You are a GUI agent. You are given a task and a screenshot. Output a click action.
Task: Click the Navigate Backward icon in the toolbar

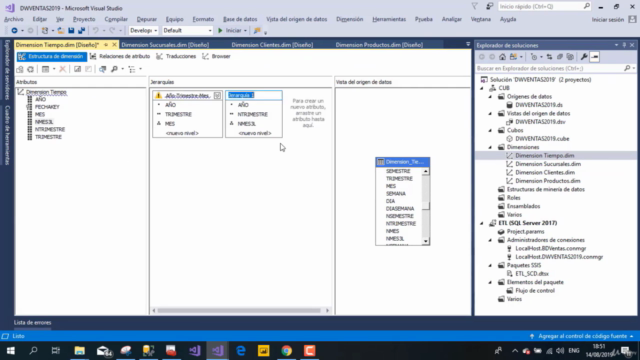(x=14, y=31)
